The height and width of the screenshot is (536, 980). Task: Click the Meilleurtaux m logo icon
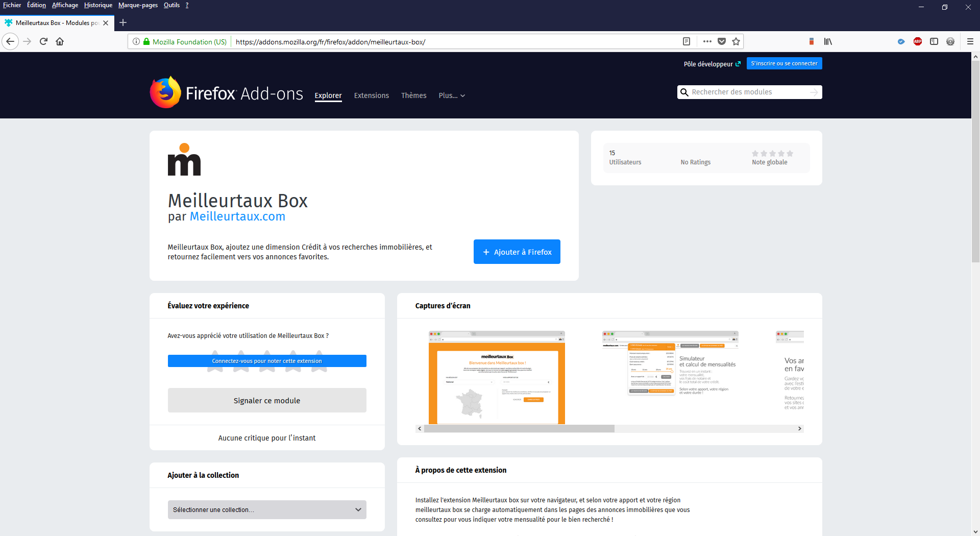pos(184,159)
